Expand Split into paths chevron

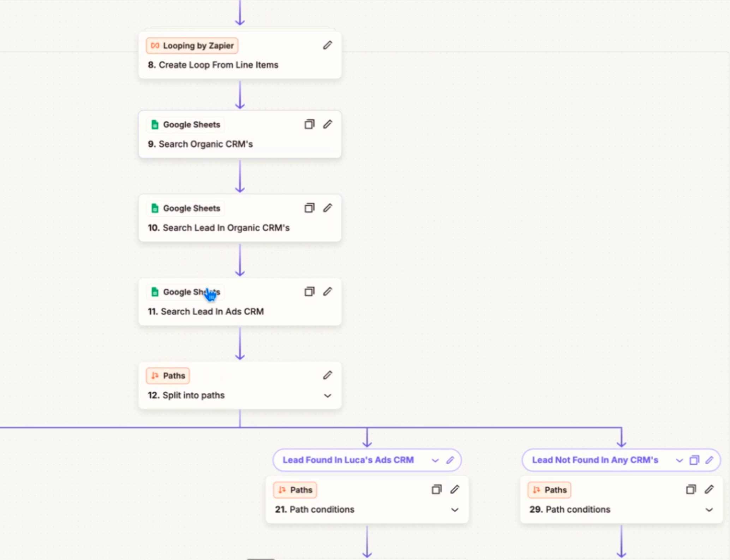click(327, 395)
